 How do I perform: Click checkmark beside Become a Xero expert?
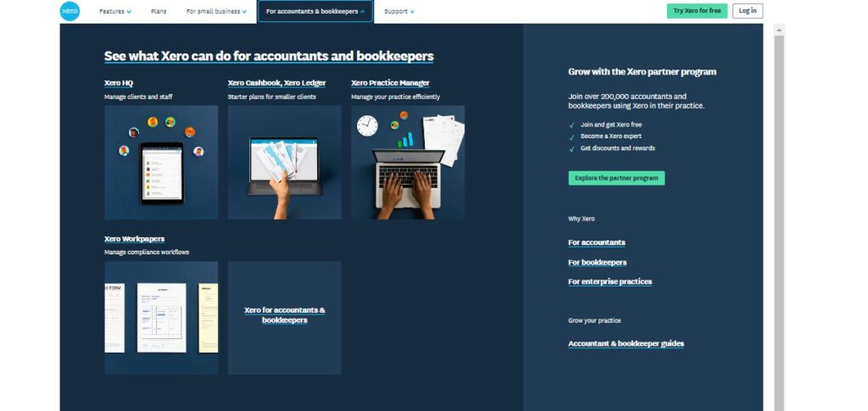coord(572,137)
